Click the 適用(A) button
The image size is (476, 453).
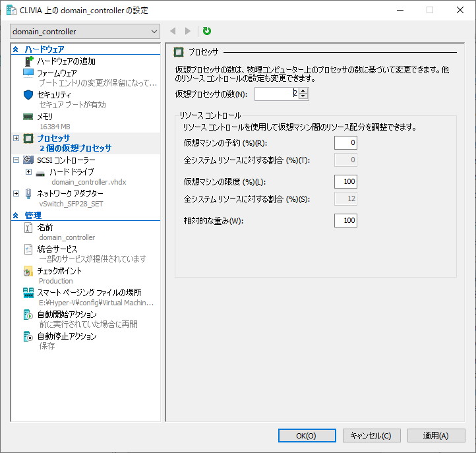(x=436, y=436)
